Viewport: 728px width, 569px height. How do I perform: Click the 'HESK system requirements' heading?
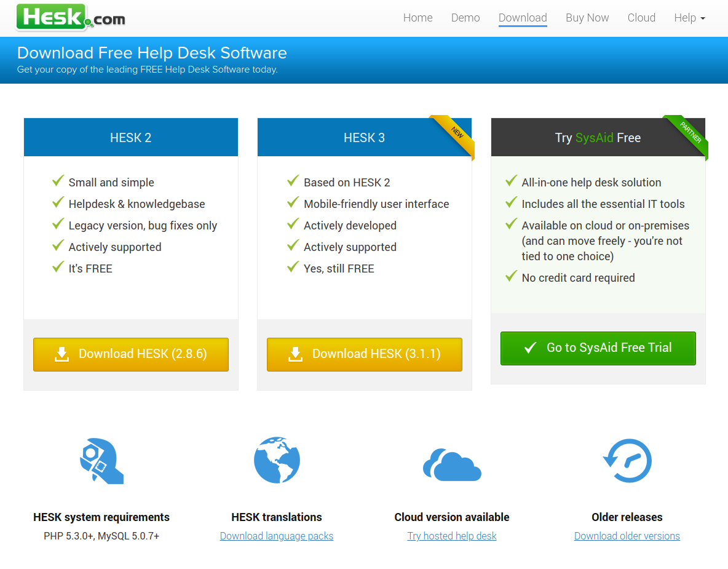point(101,517)
